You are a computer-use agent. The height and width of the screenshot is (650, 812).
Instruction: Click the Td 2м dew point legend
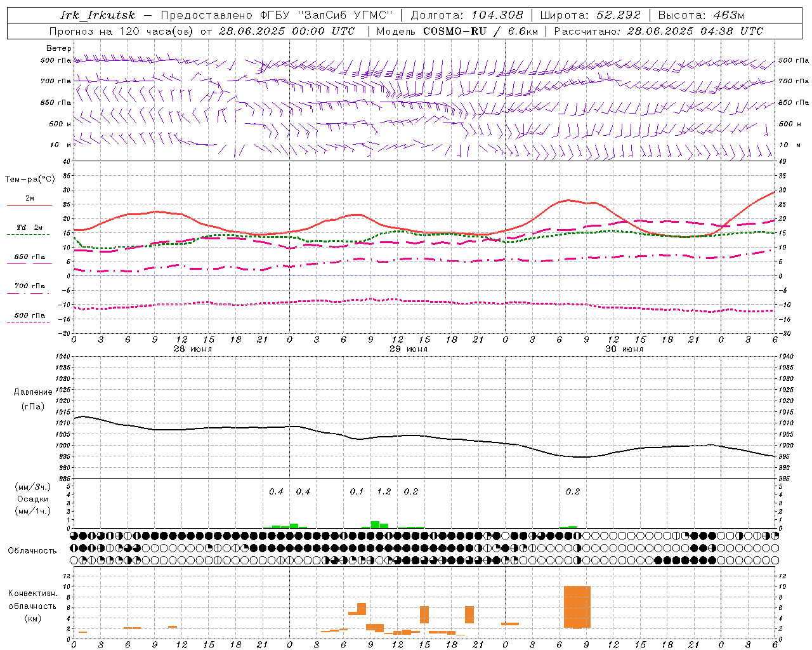29,230
